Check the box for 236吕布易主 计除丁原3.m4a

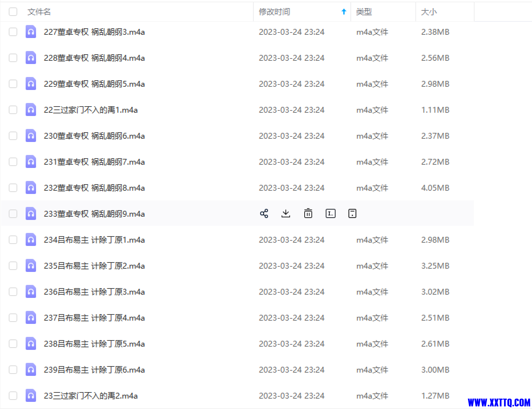click(x=13, y=292)
